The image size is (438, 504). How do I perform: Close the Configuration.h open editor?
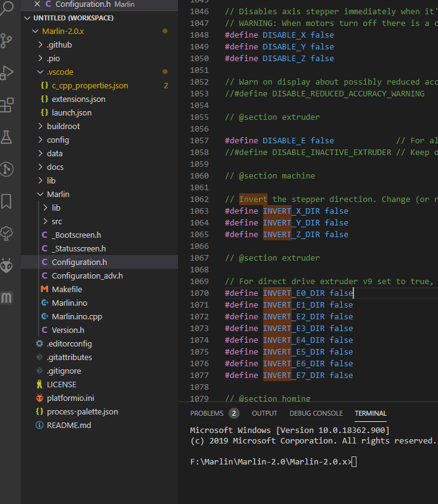37,4
